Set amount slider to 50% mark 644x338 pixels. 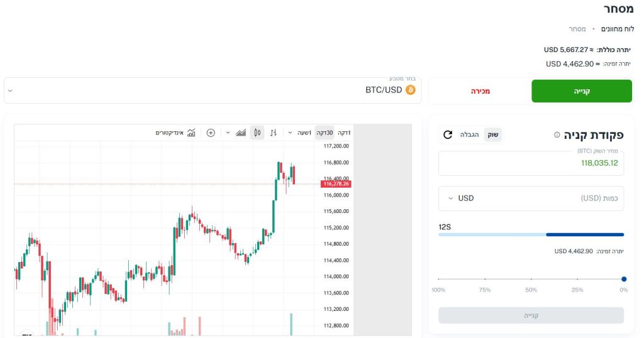point(531,279)
